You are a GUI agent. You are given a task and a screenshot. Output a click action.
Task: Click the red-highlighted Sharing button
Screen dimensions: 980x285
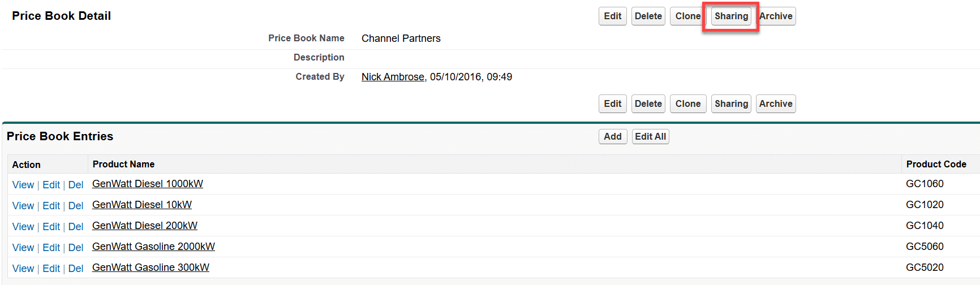[731, 16]
